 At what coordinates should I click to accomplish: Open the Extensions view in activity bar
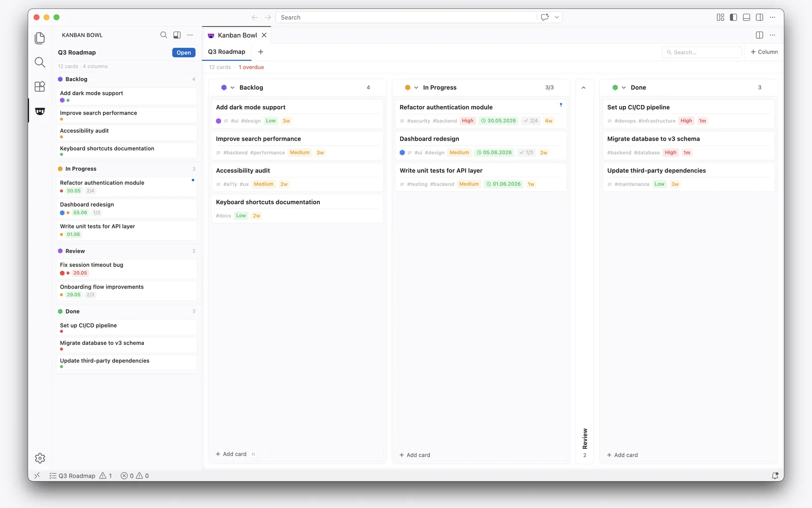40,86
